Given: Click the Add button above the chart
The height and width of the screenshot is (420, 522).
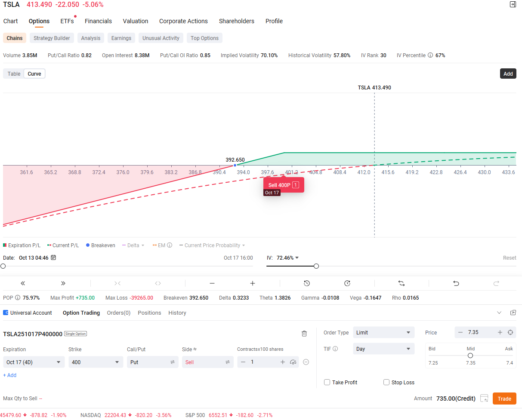Looking at the screenshot, I should coord(508,74).
